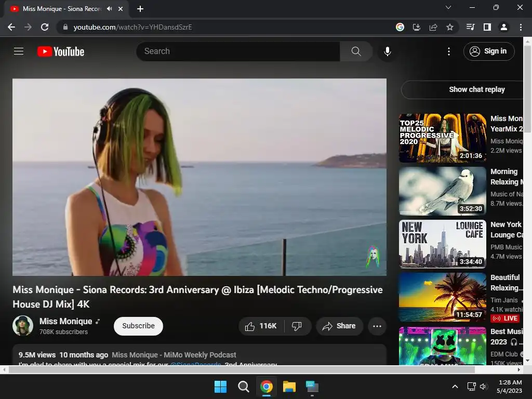Viewport: 532px width, 399px height.
Task: Open Miss Monique channel avatar
Action: 23,326
